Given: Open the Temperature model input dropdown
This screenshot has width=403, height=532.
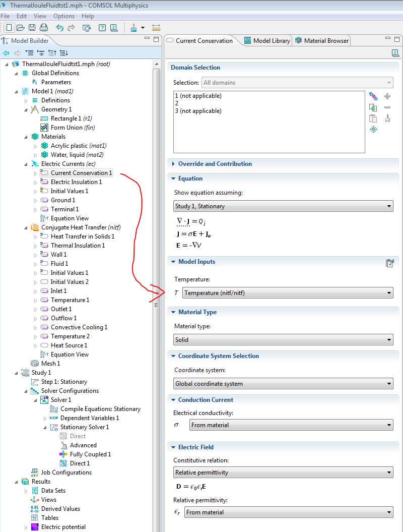Looking at the screenshot, I should click(x=288, y=292).
